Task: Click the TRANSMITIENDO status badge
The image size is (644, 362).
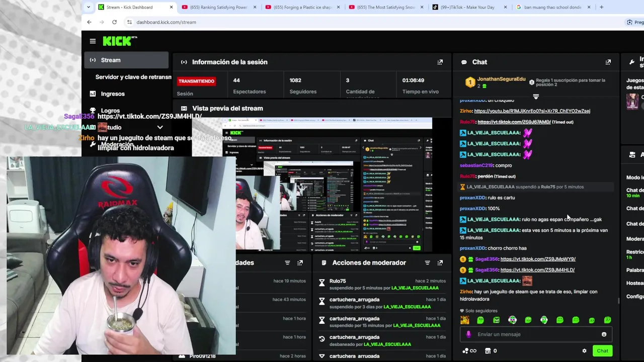Action: click(x=196, y=81)
